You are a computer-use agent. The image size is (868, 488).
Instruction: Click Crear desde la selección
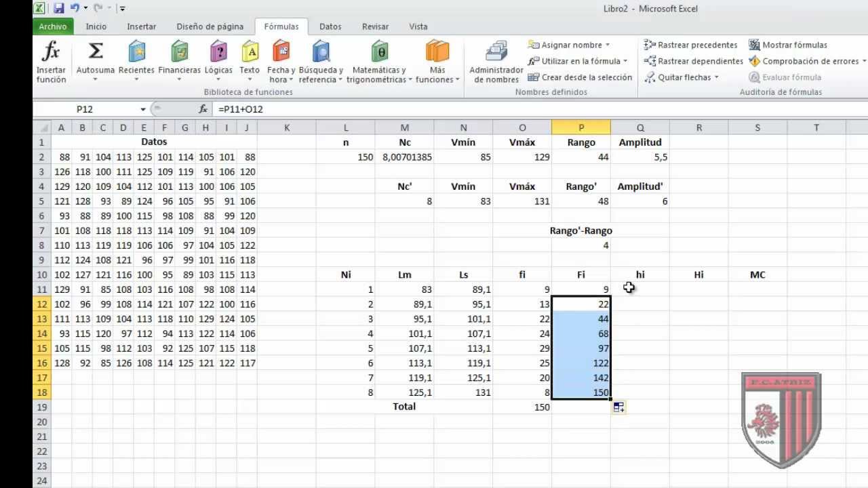point(580,77)
